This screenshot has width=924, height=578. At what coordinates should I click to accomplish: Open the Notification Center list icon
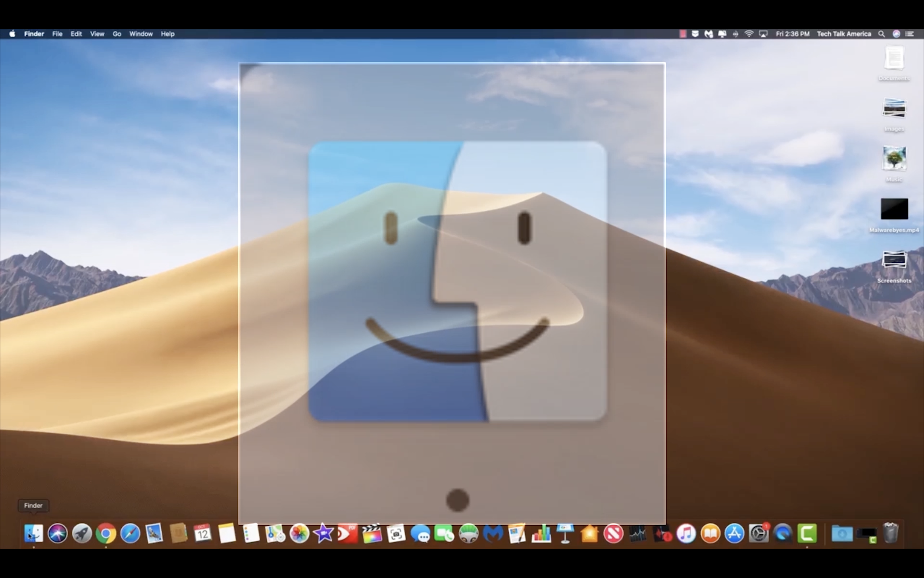click(x=910, y=34)
